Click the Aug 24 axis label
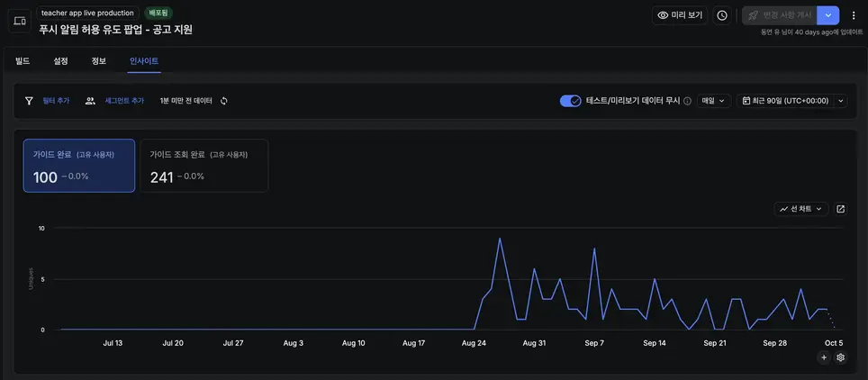This screenshot has width=868, height=380. (474, 343)
